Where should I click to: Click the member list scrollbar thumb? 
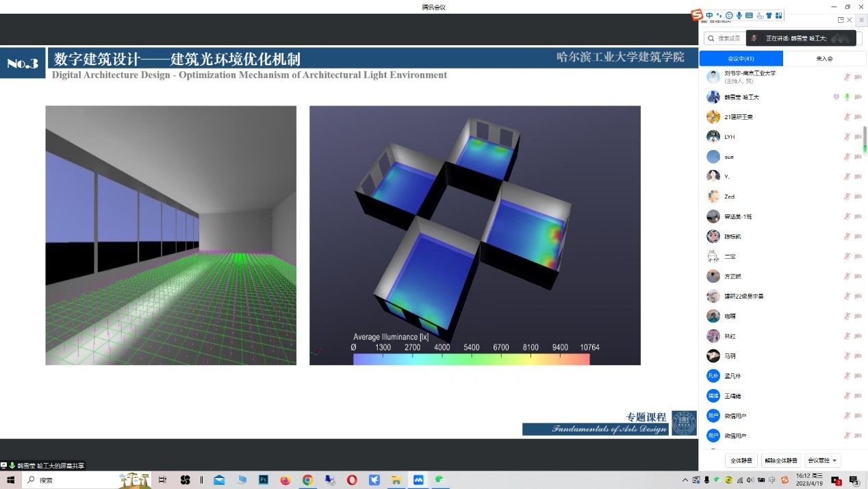coord(864,140)
